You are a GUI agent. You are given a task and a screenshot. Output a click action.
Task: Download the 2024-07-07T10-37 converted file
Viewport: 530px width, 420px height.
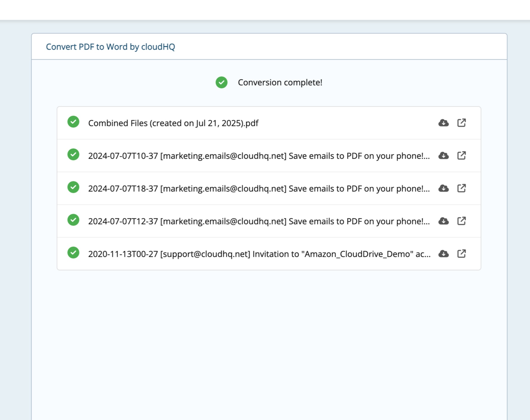coord(443,156)
